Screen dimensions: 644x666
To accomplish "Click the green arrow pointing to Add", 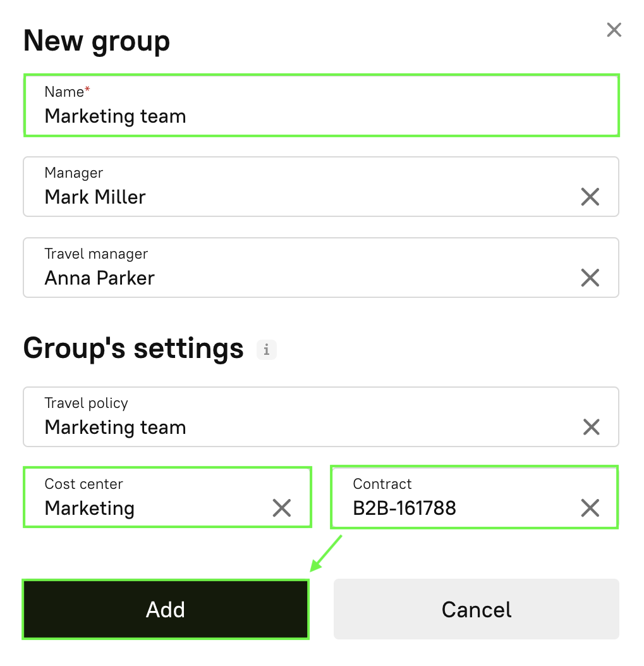I will tap(325, 553).
